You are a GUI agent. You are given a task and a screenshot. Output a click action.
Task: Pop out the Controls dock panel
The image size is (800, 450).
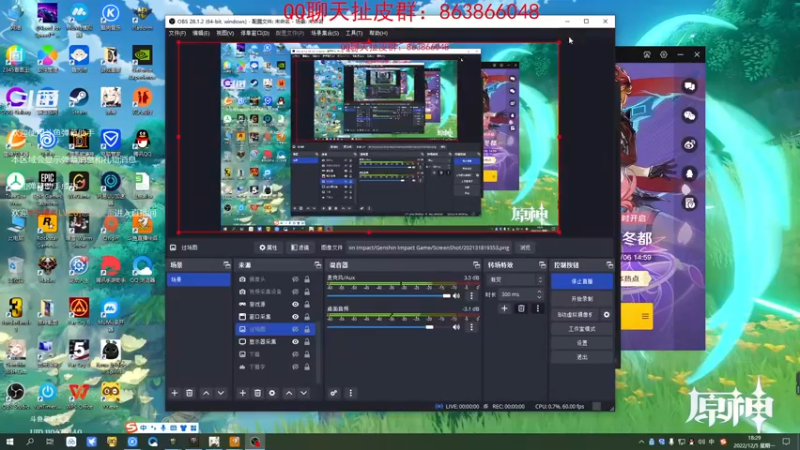[x=609, y=265]
